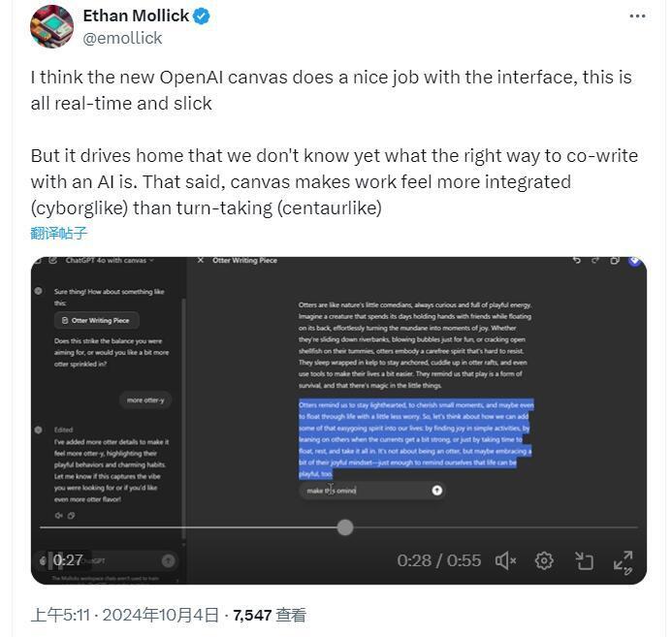Click the tweet timestamp date

click(x=126, y=615)
